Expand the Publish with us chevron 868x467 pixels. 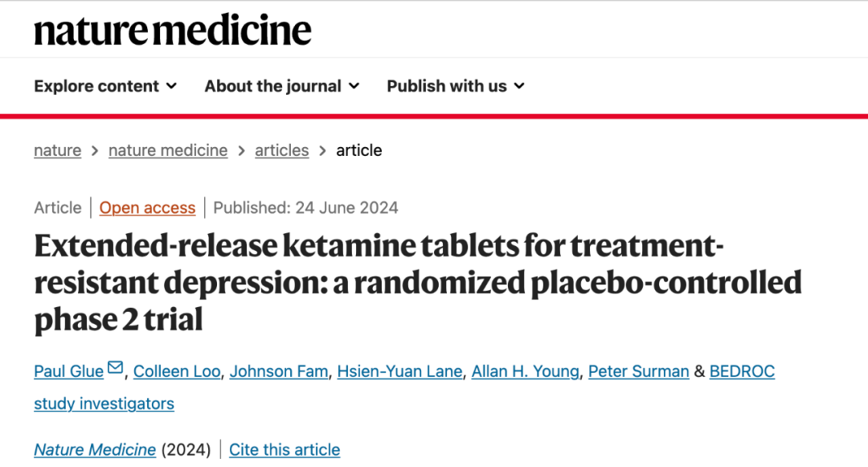[519, 86]
